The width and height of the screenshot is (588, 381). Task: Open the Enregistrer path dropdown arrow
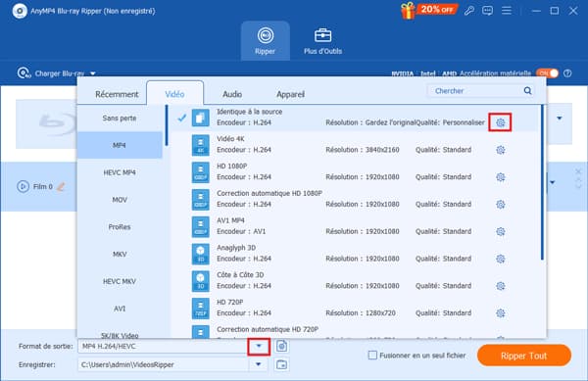[x=258, y=364]
